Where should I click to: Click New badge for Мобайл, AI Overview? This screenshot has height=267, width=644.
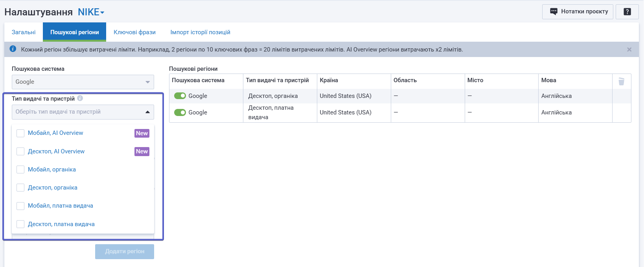tap(142, 133)
